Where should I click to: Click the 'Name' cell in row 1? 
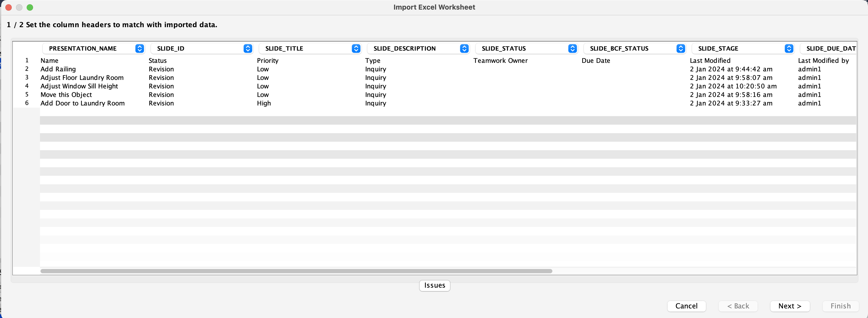coord(49,60)
